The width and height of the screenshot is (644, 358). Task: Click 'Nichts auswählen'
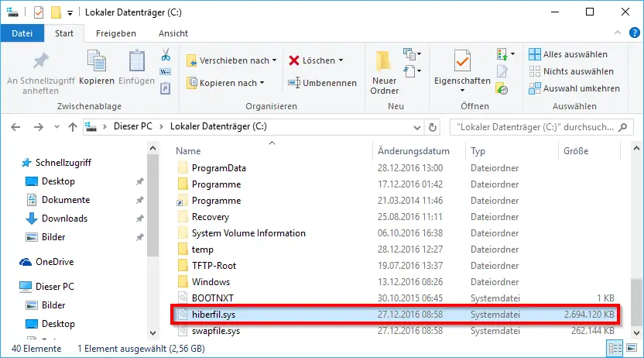pyautogui.click(x=571, y=71)
